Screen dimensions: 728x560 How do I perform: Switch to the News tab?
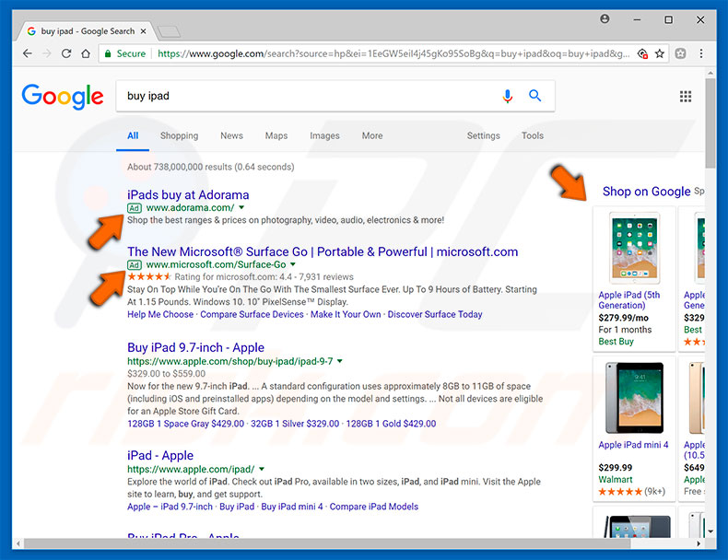(x=231, y=135)
